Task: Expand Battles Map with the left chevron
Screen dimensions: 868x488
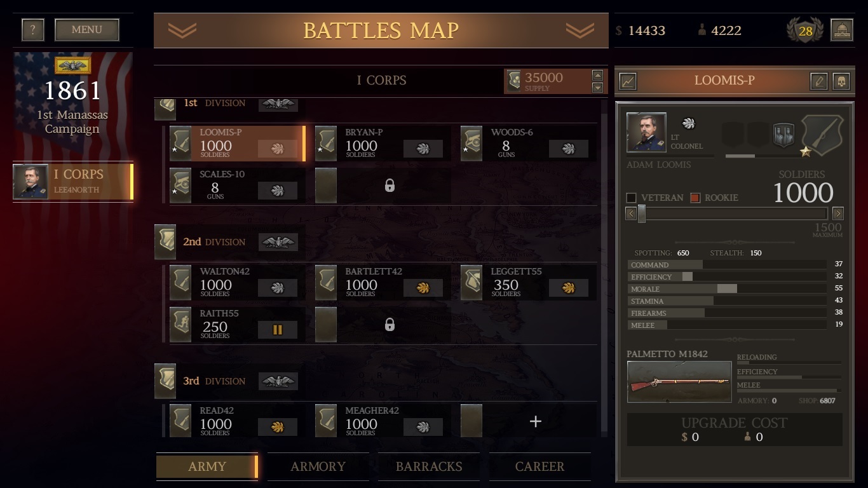Action: click(x=182, y=30)
